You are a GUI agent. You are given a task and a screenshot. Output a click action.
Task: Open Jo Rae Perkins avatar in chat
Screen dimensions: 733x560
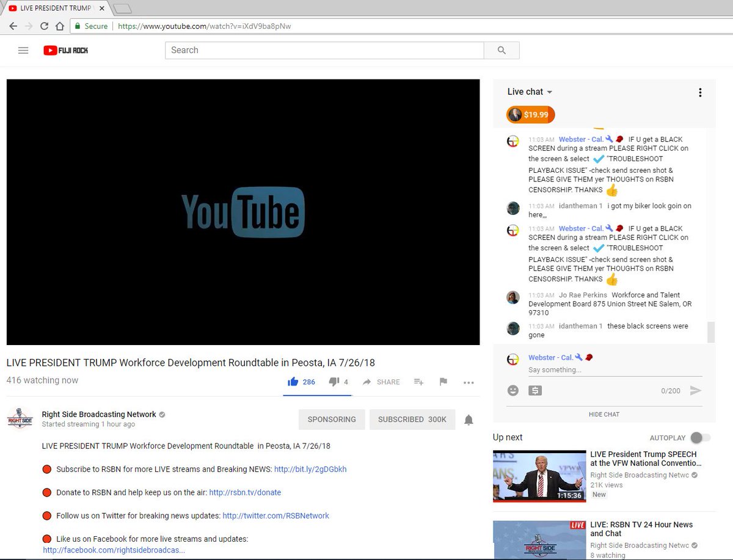tap(513, 297)
